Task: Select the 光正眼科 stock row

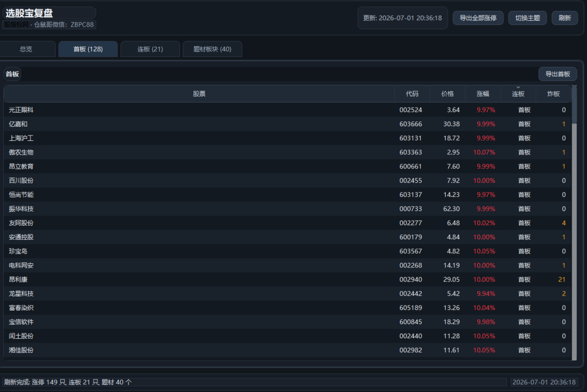Action: [288, 110]
